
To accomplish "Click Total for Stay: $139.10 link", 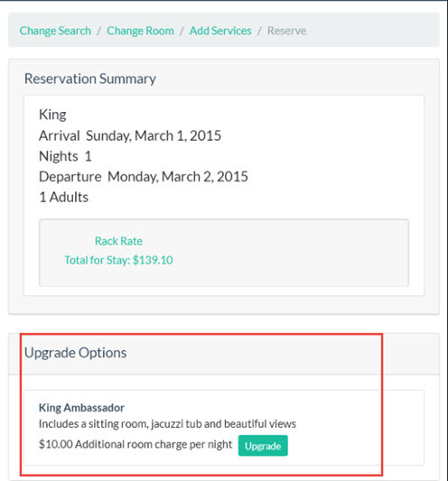I will (x=118, y=260).
